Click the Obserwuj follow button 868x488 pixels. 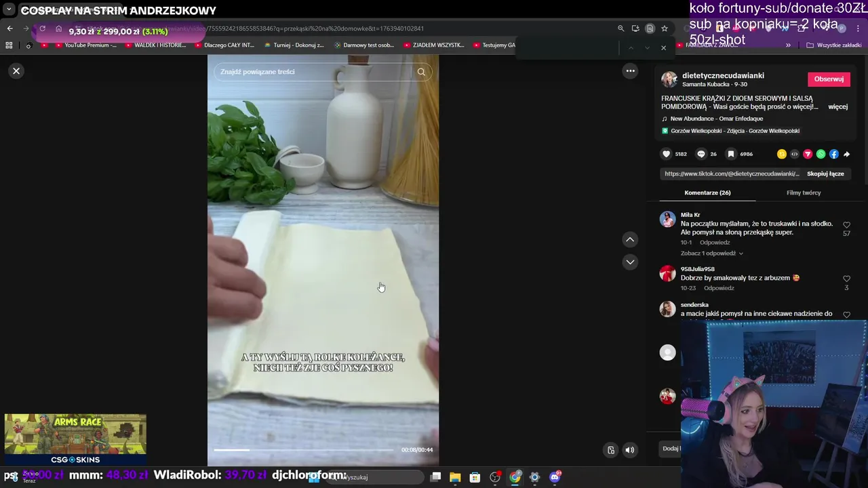pyautogui.click(x=829, y=79)
